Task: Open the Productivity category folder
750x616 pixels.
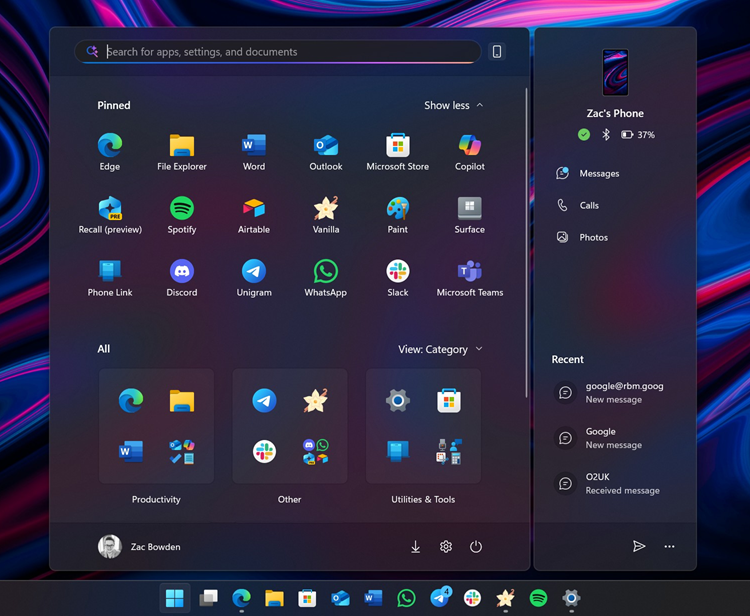Action: pyautogui.click(x=156, y=426)
